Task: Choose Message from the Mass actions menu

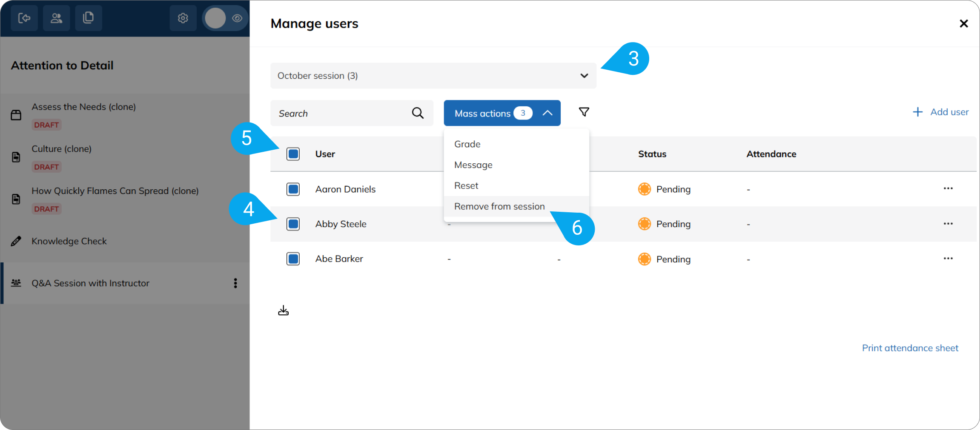Action: [x=473, y=165]
